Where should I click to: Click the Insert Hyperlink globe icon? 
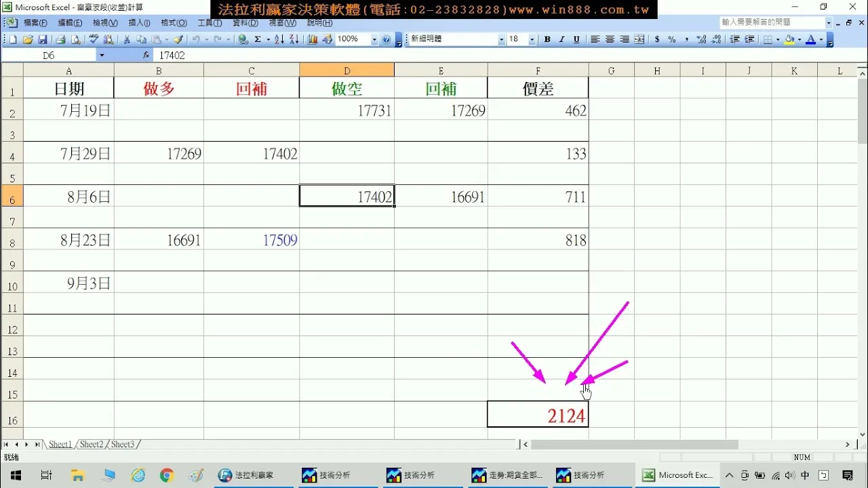(242, 39)
